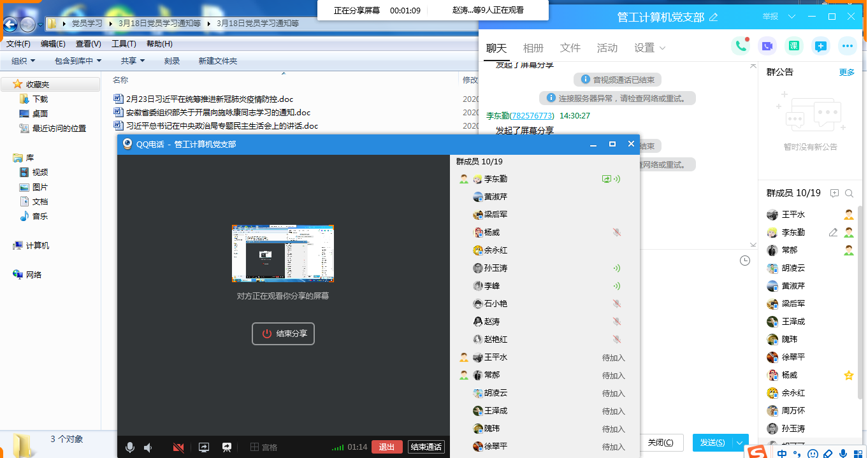Toggle Sogou 中 Chinese/English mode
This screenshot has width=868, height=458.
click(x=781, y=454)
